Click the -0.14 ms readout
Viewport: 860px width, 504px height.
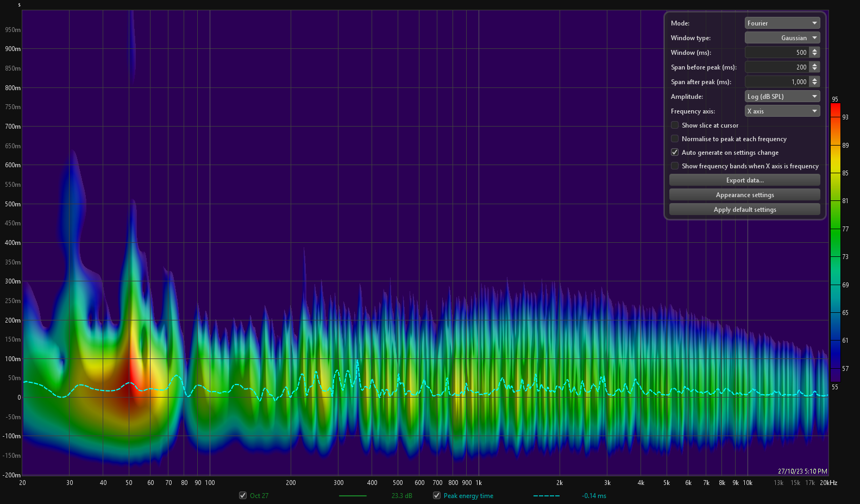[x=594, y=496]
